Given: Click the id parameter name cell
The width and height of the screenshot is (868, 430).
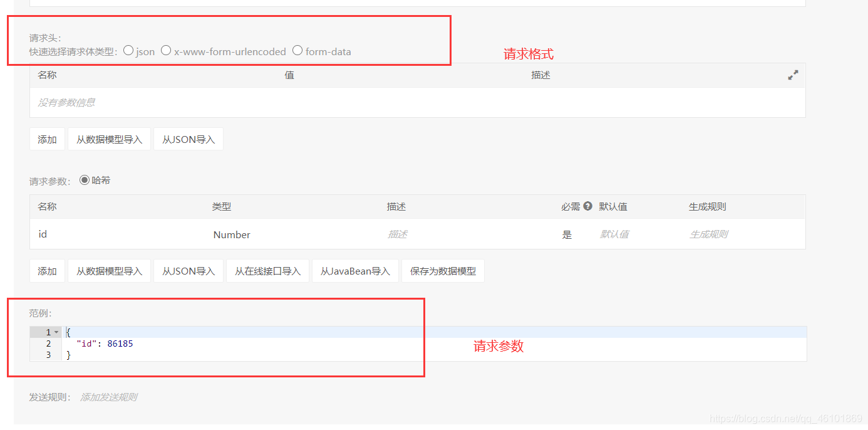Looking at the screenshot, I should coord(43,234).
